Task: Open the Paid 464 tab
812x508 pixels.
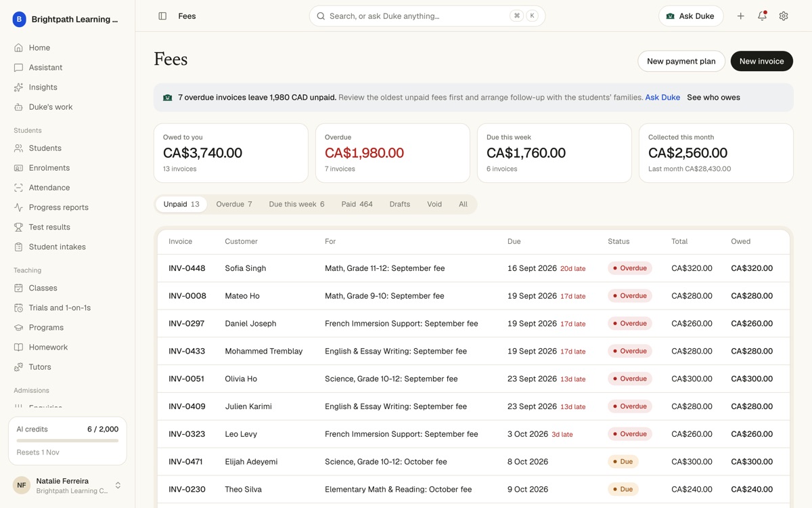Action: tap(357, 204)
